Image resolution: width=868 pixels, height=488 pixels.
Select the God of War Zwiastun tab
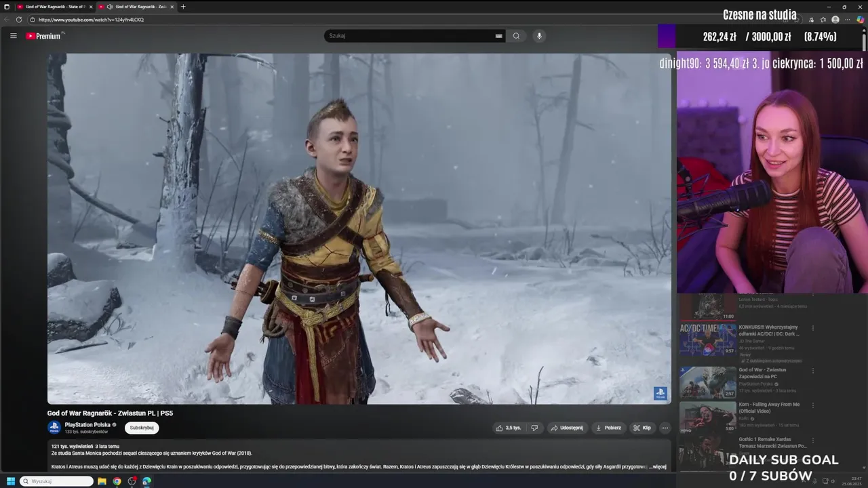[x=136, y=7]
